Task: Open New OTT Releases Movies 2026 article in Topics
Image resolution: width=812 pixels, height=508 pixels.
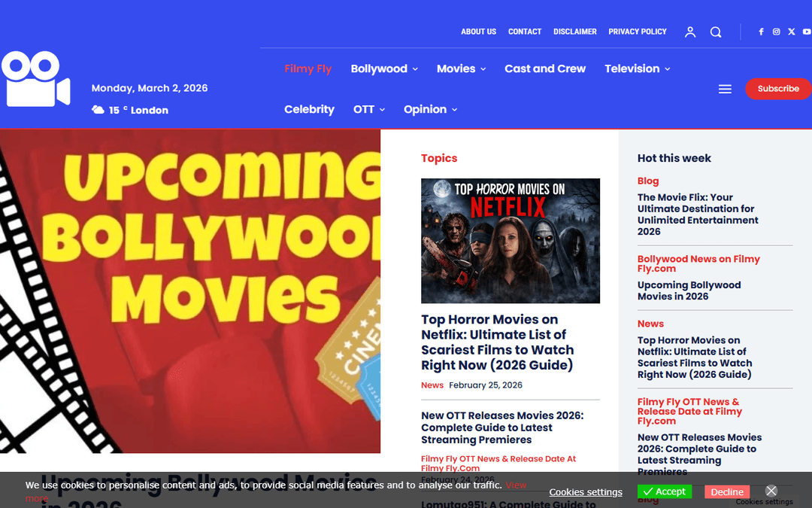Action: (x=501, y=427)
